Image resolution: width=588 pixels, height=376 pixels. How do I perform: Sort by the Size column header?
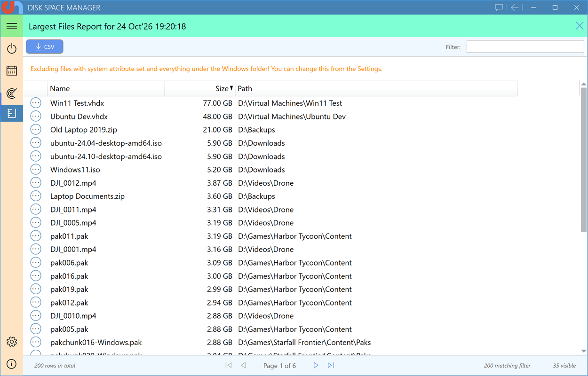pos(200,88)
